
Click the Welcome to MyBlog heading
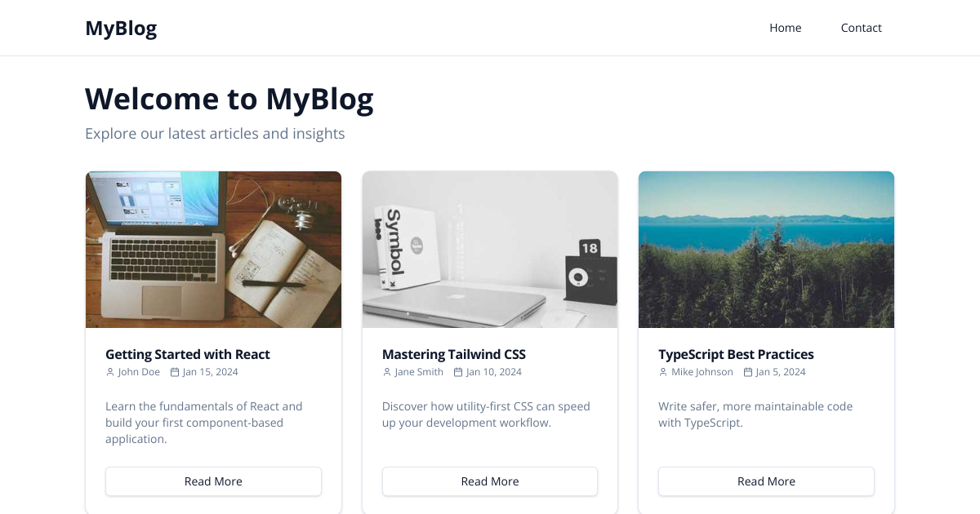[x=229, y=99]
